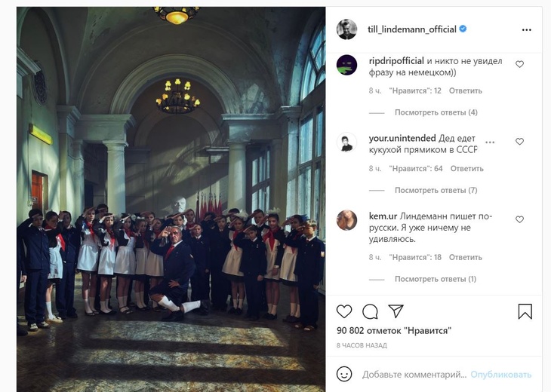Reply to kem.ur's comment via Ответить

click(x=465, y=257)
